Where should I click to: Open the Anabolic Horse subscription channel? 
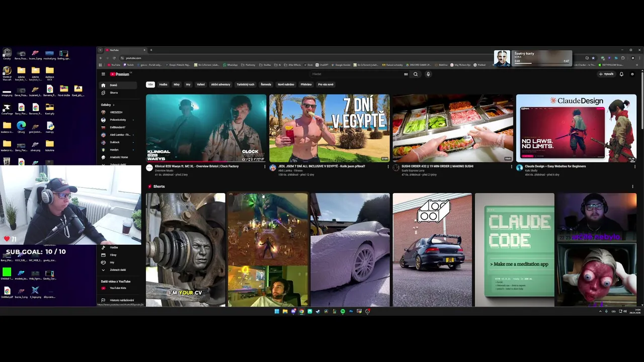click(118, 157)
